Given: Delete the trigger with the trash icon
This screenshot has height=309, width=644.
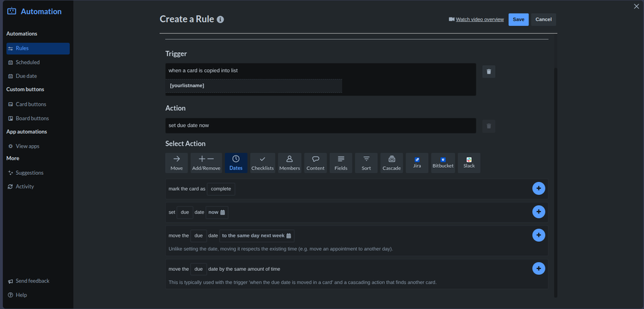Looking at the screenshot, I should pos(489,72).
